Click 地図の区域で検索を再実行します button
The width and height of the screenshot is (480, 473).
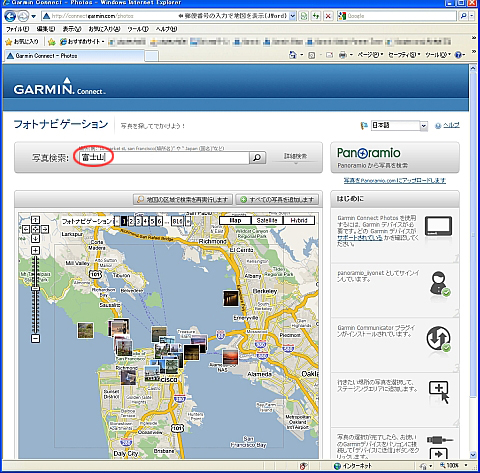(x=183, y=199)
